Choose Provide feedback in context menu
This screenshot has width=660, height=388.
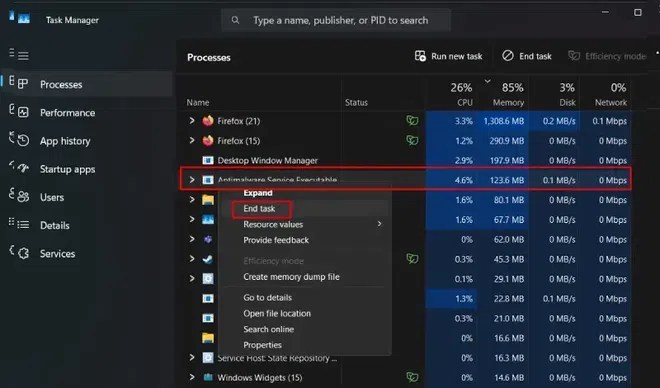pyautogui.click(x=276, y=240)
